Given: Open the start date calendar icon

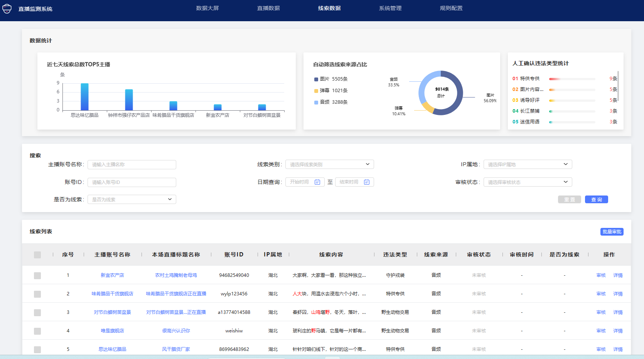Looking at the screenshot, I should (317, 182).
